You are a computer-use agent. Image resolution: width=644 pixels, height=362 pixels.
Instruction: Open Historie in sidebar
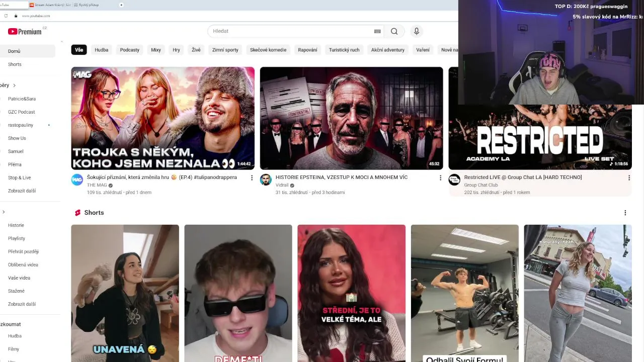(x=16, y=225)
